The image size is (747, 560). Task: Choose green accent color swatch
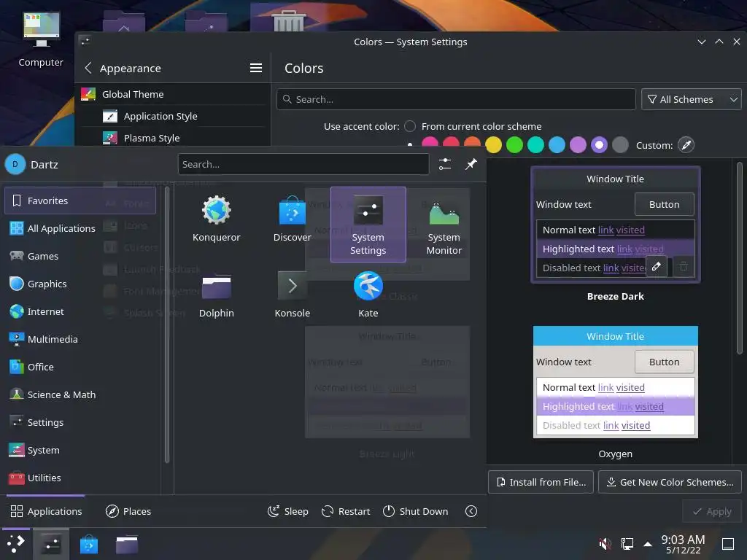pyautogui.click(x=514, y=145)
